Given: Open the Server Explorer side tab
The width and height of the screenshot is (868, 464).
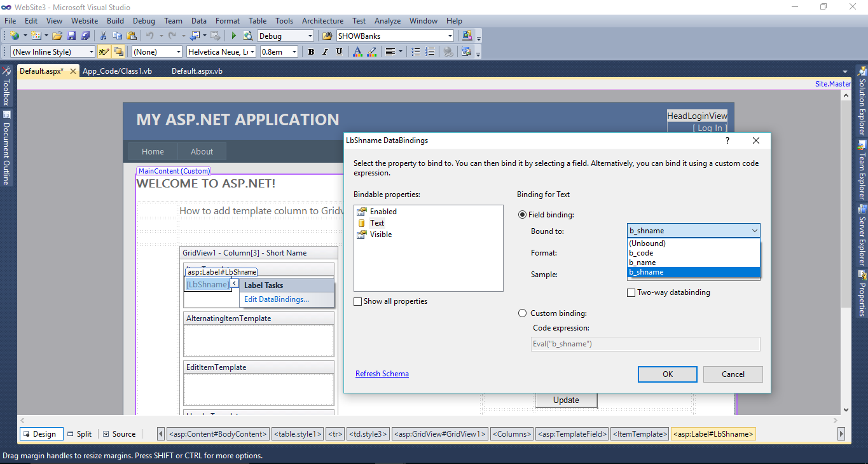Looking at the screenshot, I should pos(862,235).
